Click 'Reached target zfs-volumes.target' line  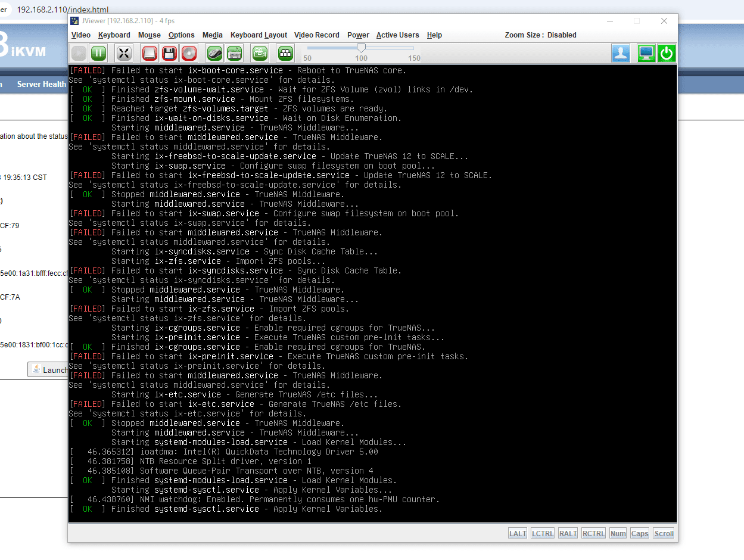(228, 108)
